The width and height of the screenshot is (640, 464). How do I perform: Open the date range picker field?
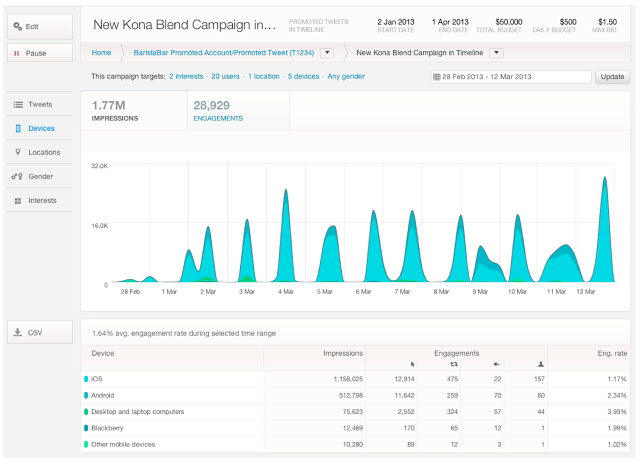[510, 77]
